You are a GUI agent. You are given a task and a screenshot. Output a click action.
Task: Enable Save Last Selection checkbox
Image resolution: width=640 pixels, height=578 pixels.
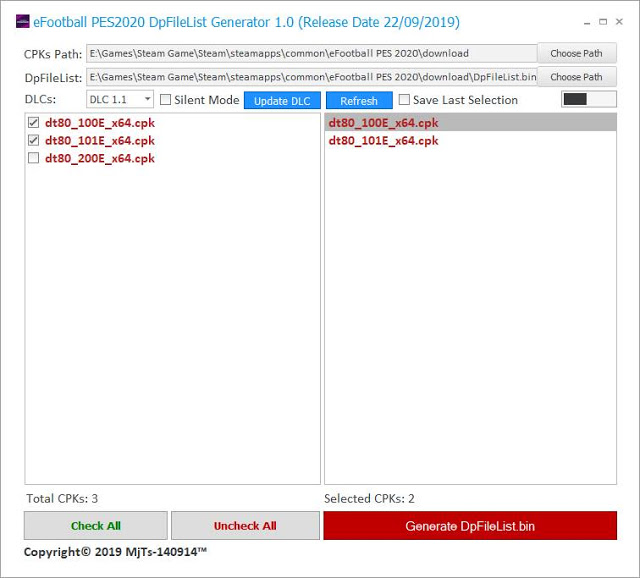404,100
